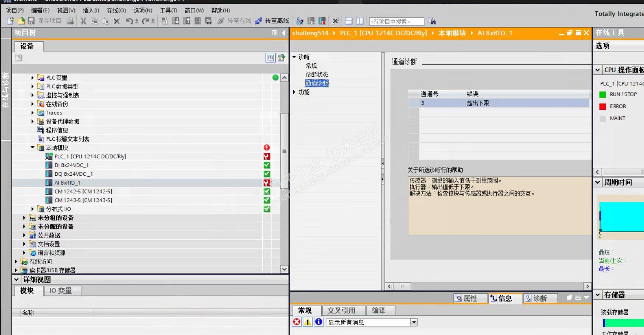The width and height of the screenshot is (644, 335).
Task: Toggle error messages filter in info panel
Action: (x=297, y=322)
